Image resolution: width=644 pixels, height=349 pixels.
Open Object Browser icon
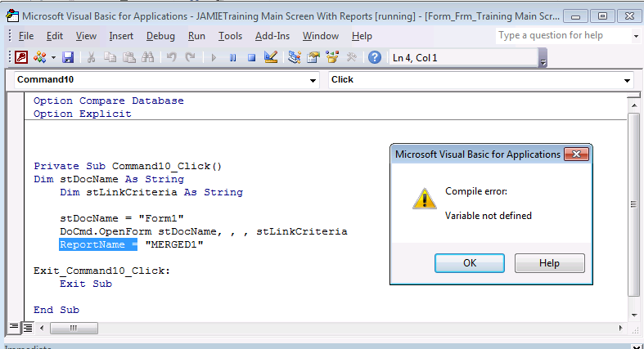(332, 57)
